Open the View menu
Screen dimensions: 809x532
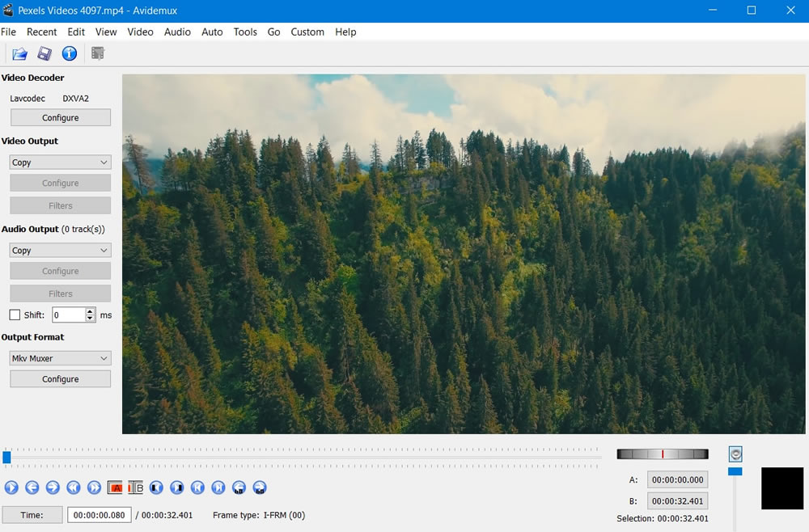(x=106, y=32)
